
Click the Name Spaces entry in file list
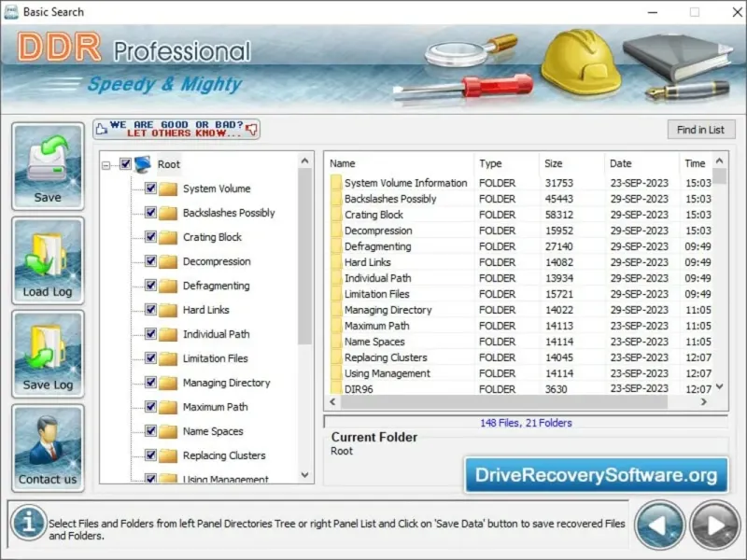(x=374, y=342)
